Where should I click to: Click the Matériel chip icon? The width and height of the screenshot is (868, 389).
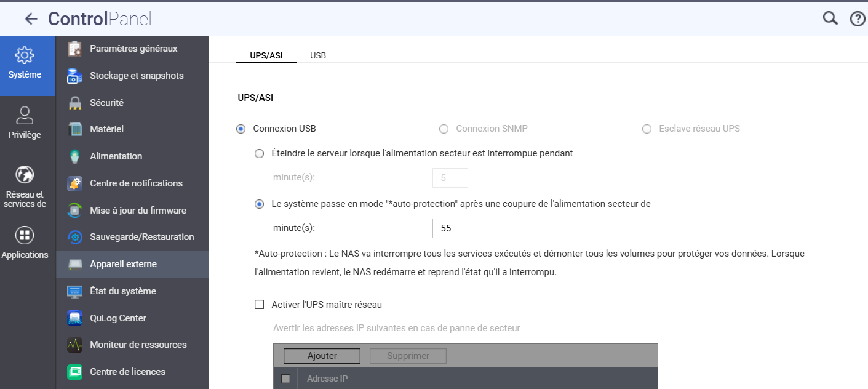point(74,129)
